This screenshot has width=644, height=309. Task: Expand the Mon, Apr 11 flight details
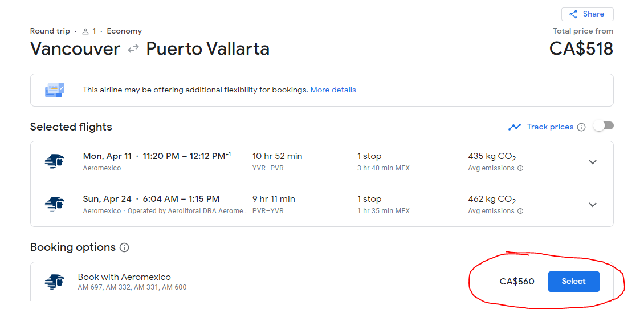pos(593,162)
